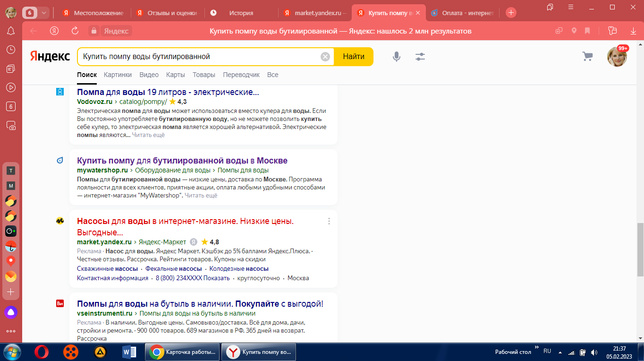Open the pinned 'M' site in the sidebar
The height and width of the screenshot is (361, 644).
(11, 186)
